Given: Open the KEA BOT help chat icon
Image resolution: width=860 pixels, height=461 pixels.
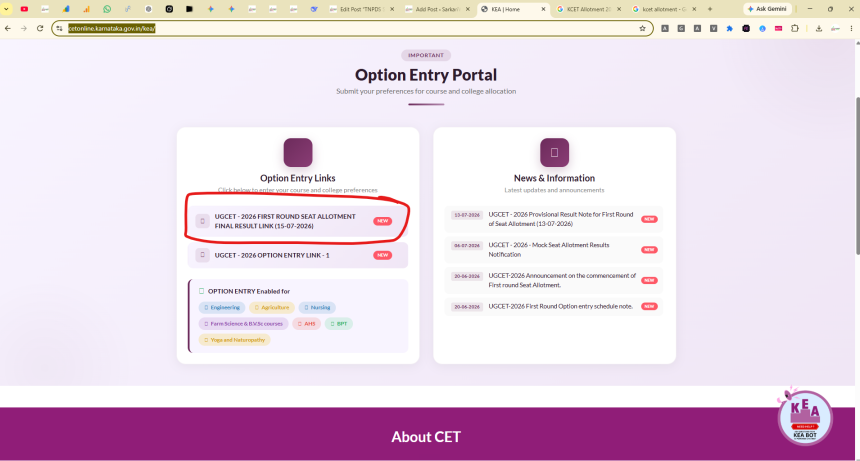Looking at the screenshot, I should pyautogui.click(x=805, y=418).
